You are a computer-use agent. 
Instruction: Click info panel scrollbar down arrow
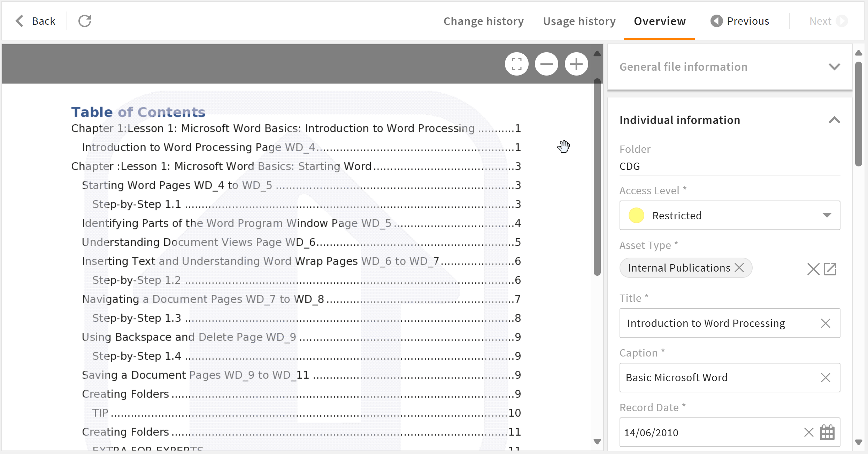[859, 442]
